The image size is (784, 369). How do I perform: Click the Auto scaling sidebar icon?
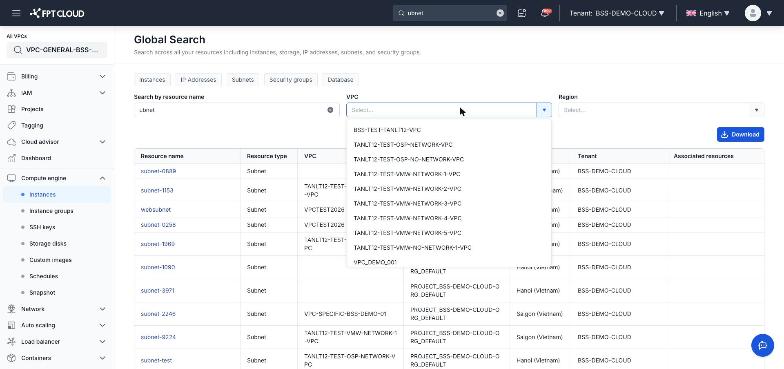12,325
